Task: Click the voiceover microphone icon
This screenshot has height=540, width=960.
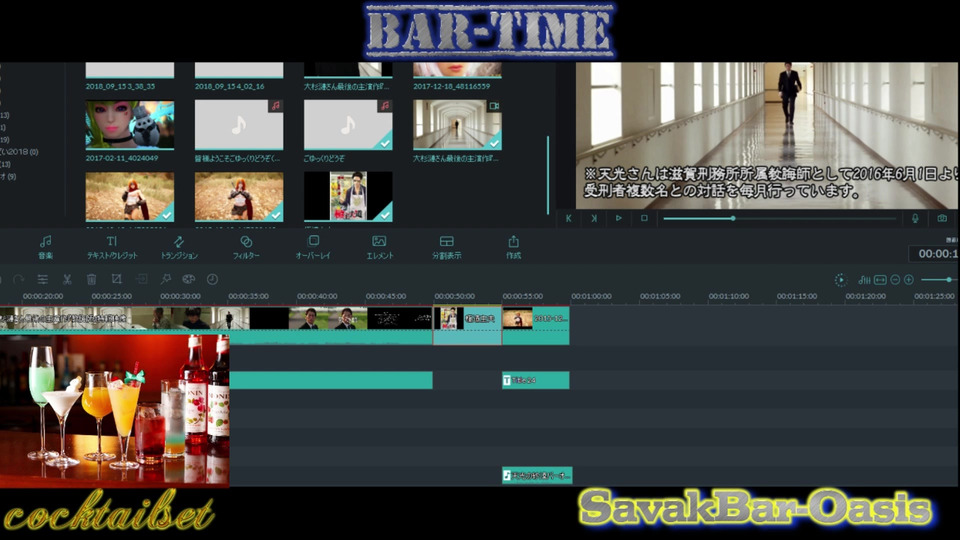Action: (x=915, y=218)
